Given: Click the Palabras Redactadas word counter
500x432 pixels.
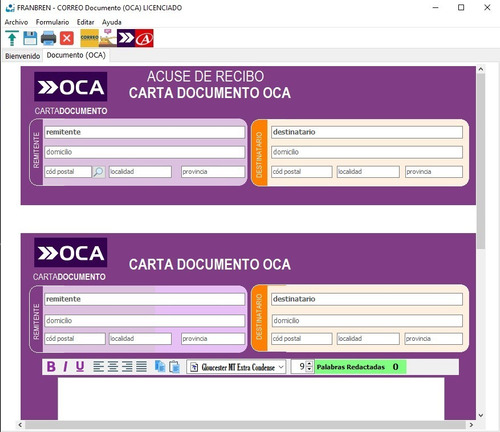Looking at the screenshot, I should click(360, 367).
